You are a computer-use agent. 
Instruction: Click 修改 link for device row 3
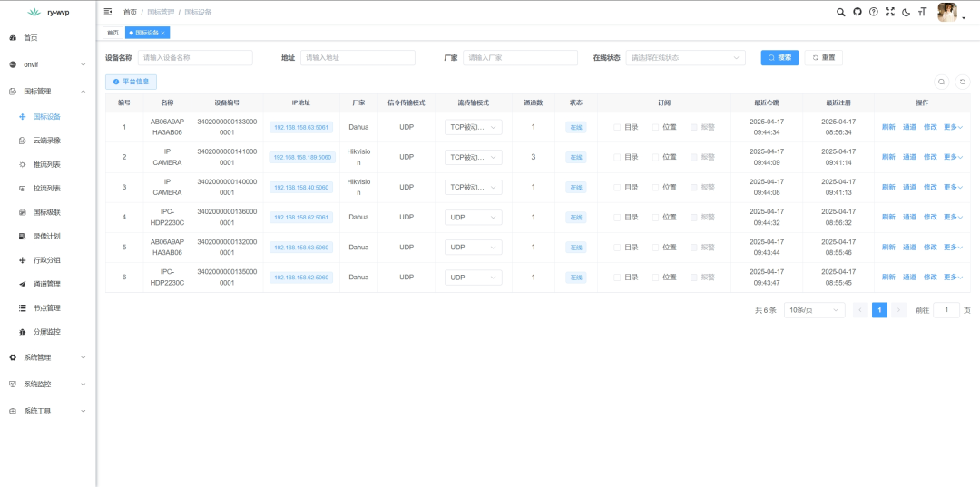930,187
